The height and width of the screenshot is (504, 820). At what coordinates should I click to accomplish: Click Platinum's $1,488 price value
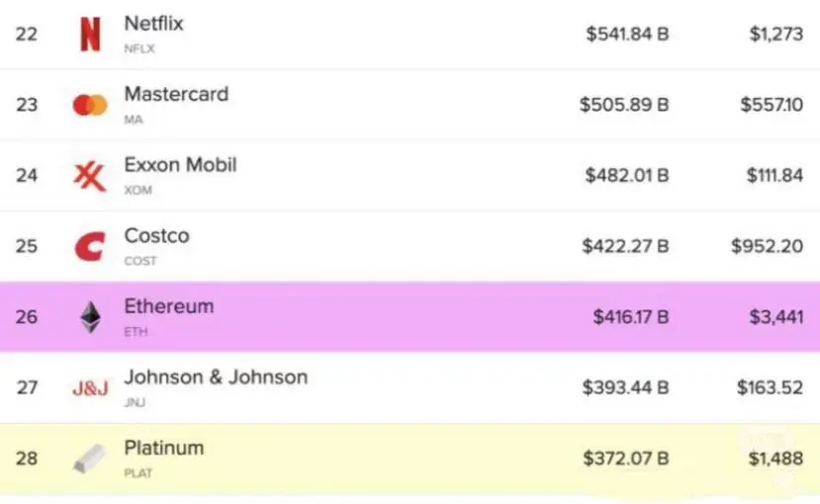(775, 459)
